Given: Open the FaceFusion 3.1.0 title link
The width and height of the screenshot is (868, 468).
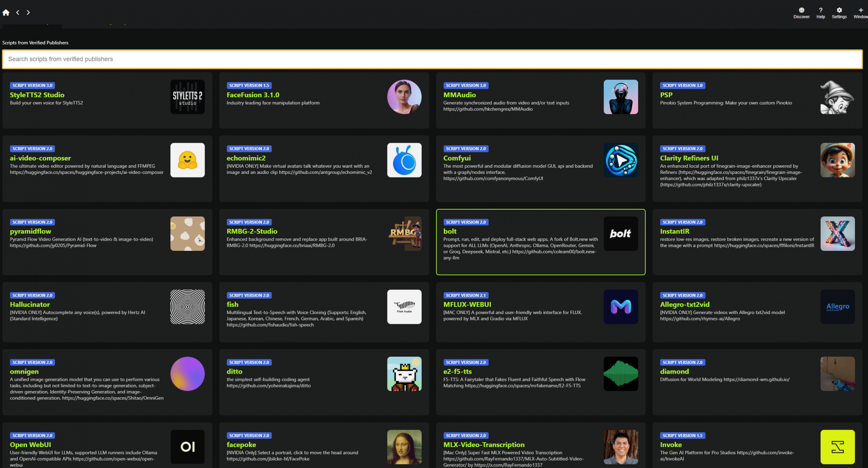Looking at the screenshot, I should [x=253, y=95].
